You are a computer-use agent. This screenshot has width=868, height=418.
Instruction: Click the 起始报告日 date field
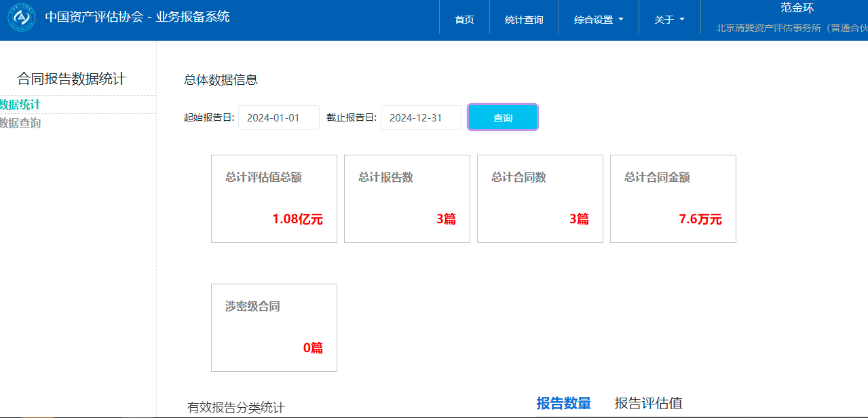pos(278,117)
